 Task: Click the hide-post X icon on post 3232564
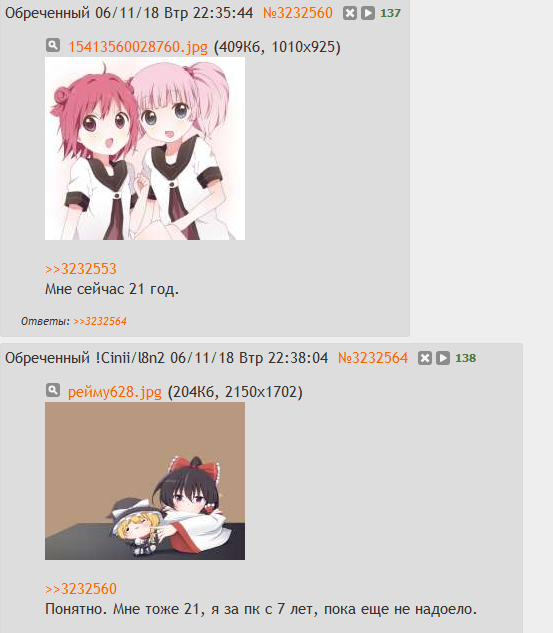[425, 358]
